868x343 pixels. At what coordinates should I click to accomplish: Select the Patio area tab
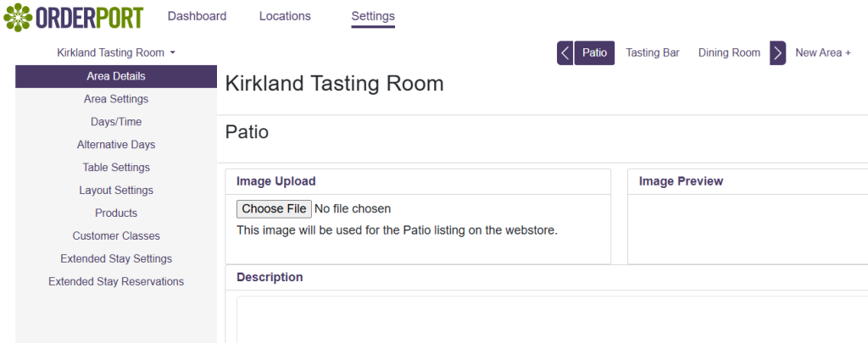click(x=594, y=53)
